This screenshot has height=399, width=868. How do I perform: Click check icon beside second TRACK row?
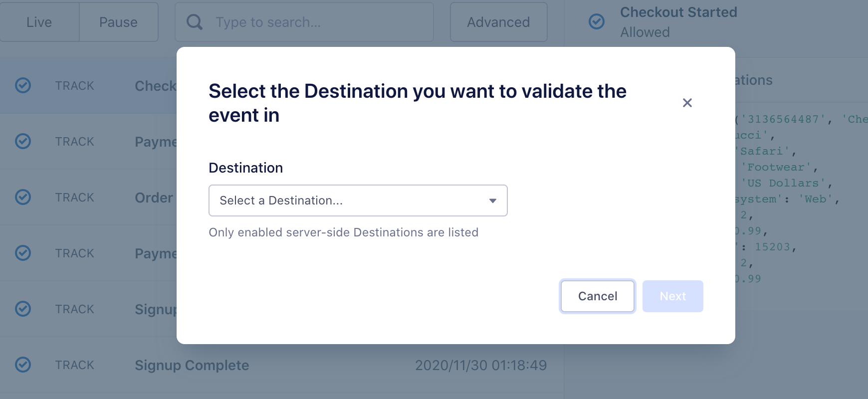click(23, 142)
